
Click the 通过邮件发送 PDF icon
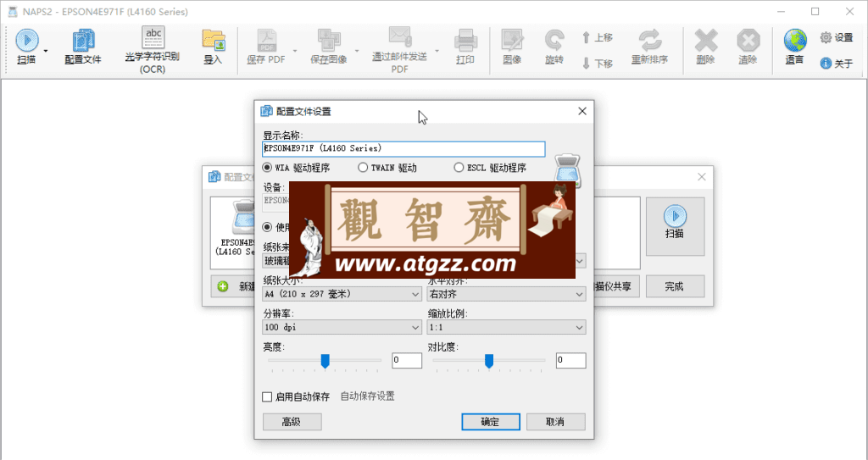click(400, 50)
